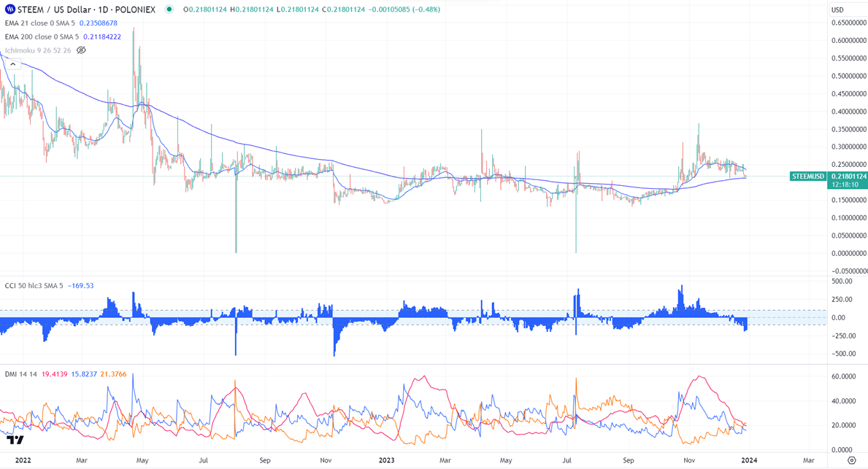Select the EMA 200 close legend entry

(42, 36)
